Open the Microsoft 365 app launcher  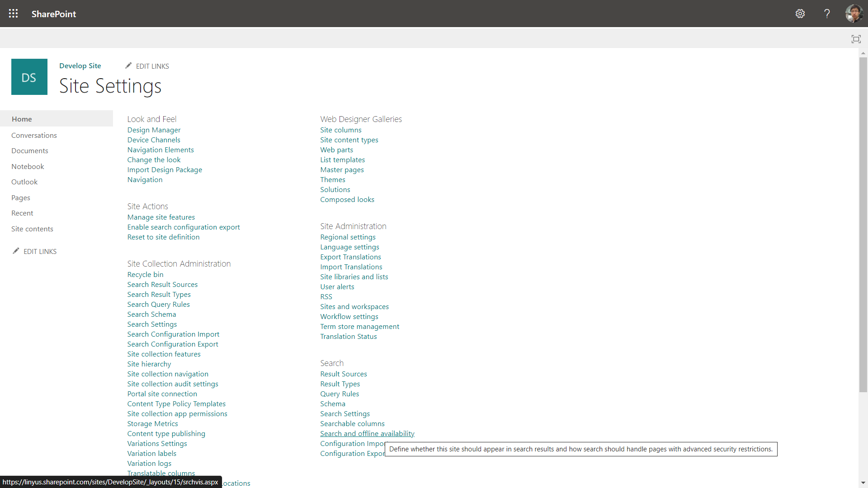13,14
